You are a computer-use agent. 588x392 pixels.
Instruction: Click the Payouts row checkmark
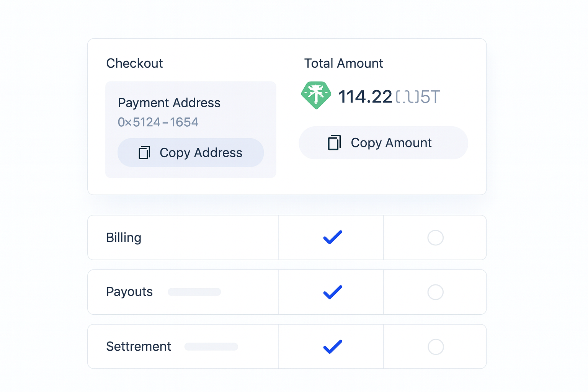[333, 292]
